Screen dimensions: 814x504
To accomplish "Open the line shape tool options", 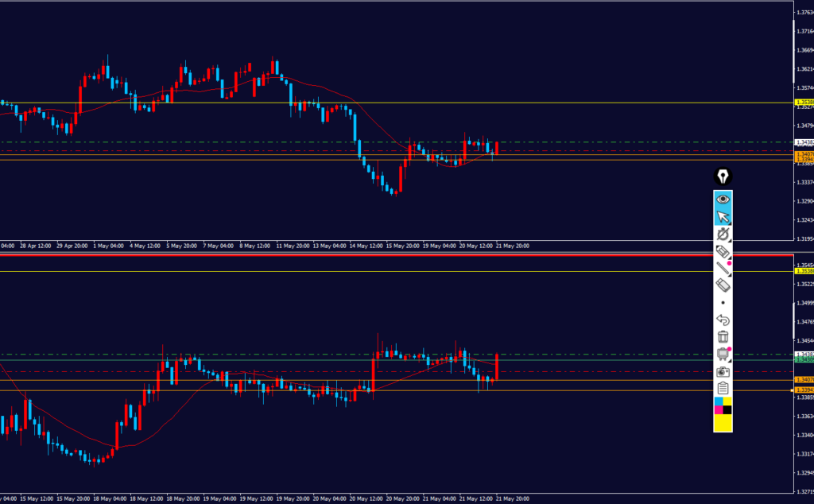I will (x=723, y=269).
